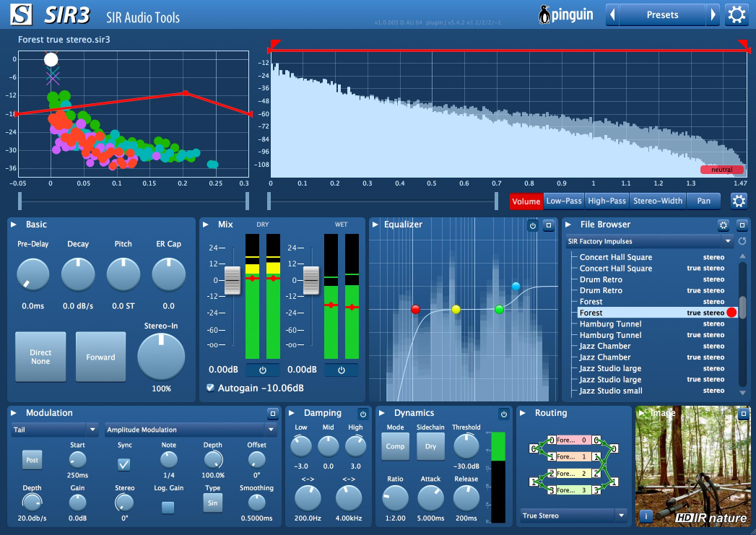The height and width of the screenshot is (535, 756).
Task: Refresh the impulse file list
Action: [742, 241]
